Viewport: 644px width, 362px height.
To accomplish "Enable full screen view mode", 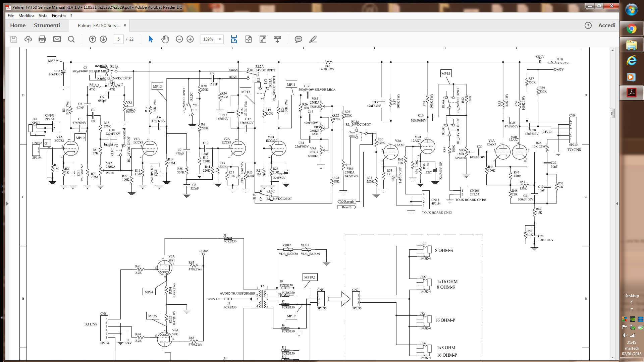I will click(x=263, y=39).
